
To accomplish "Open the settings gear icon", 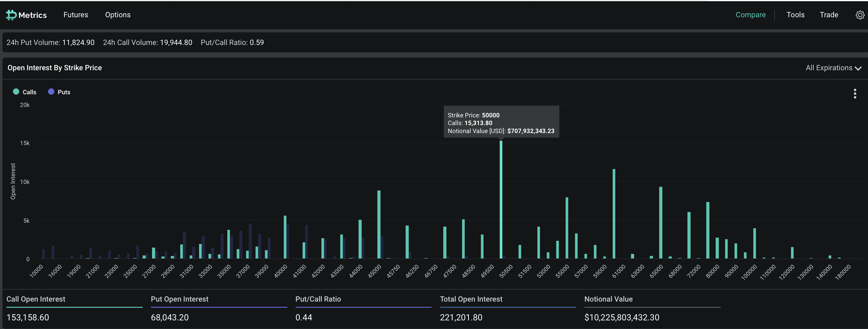I will pos(860,15).
